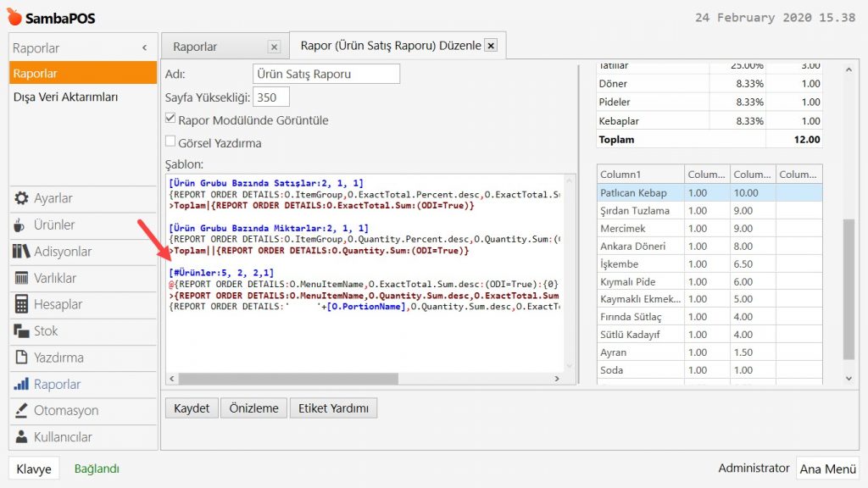
Task: Click the Yazdırma printer icon
Action: click(x=21, y=358)
